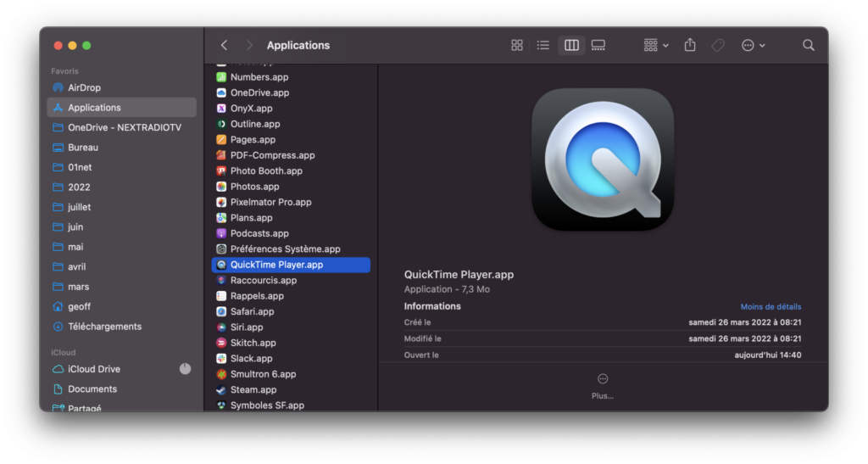Go forward with the right chevron
The height and width of the screenshot is (464, 868).
[x=249, y=46]
